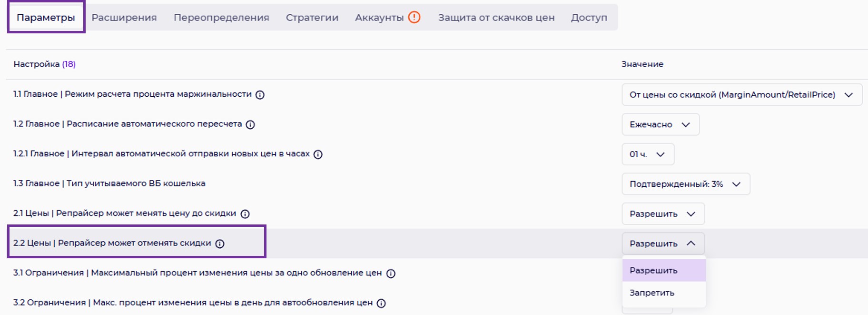Open info tooltip for price sending interval
The width and height of the screenshot is (868, 315).
(x=318, y=154)
